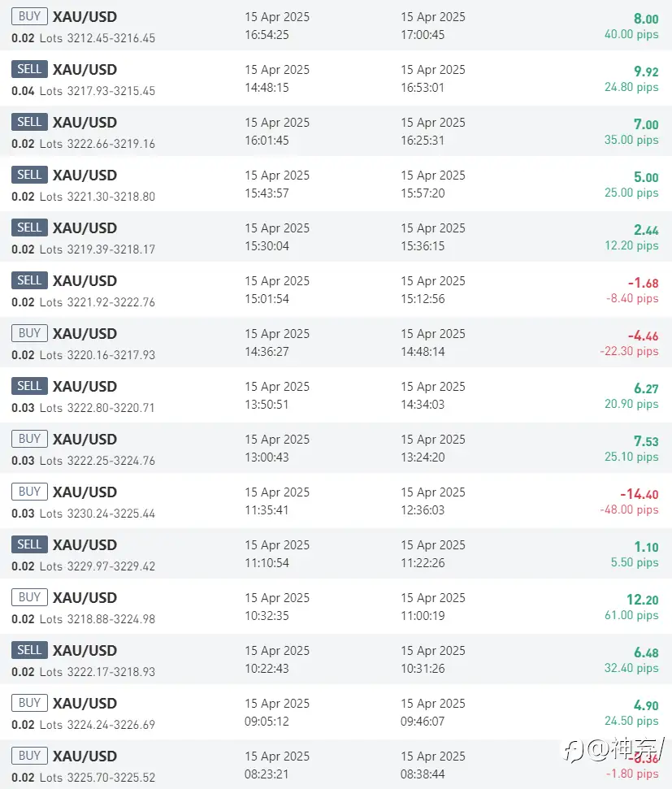Select the SELL badge on trade 3222.66-3219.16
Image resolution: width=672 pixels, height=789 pixels.
point(30,122)
